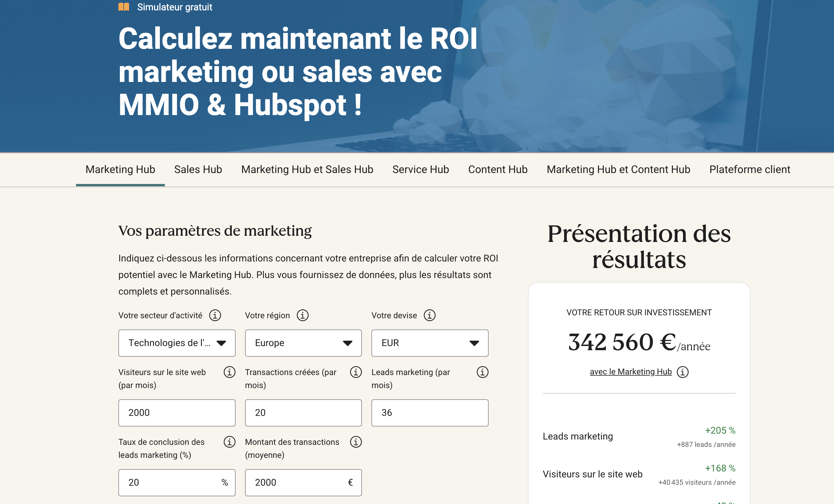Open the secteur d'activité dropdown
834x504 pixels.
click(177, 343)
